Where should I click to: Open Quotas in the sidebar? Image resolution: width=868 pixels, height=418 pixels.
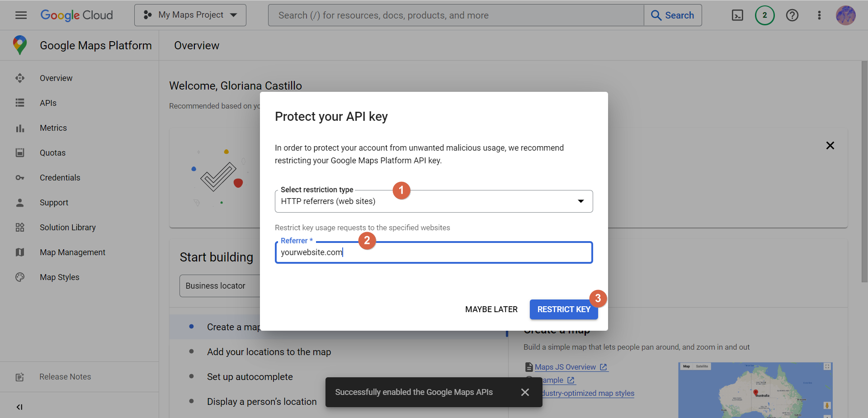click(52, 153)
